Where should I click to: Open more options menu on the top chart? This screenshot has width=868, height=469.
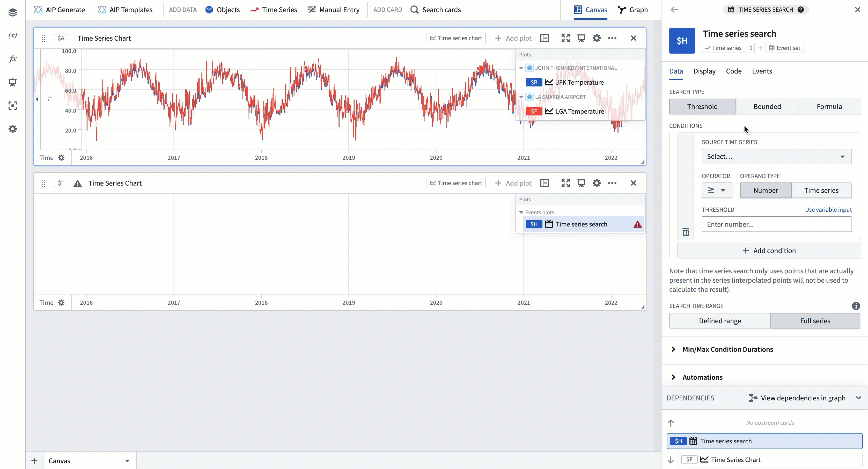(x=612, y=38)
